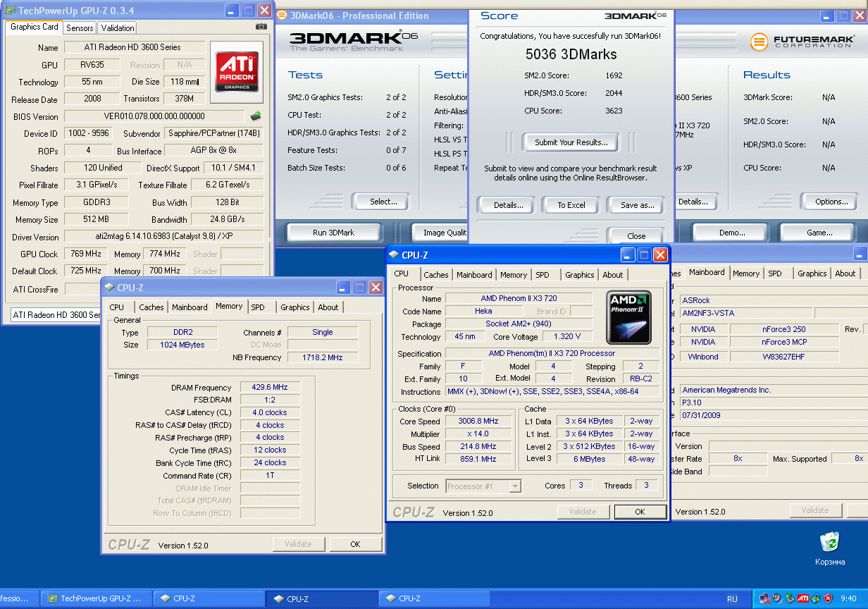Open Memory tab in CPU-Z CPU window

(x=513, y=275)
